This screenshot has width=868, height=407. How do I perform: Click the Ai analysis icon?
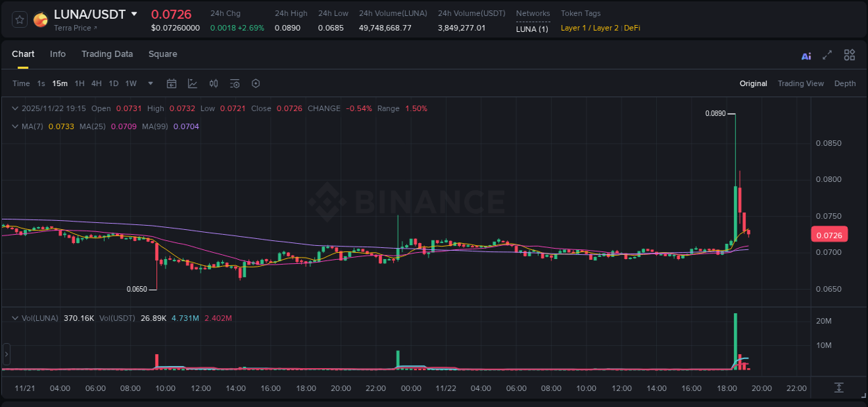point(806,55)
